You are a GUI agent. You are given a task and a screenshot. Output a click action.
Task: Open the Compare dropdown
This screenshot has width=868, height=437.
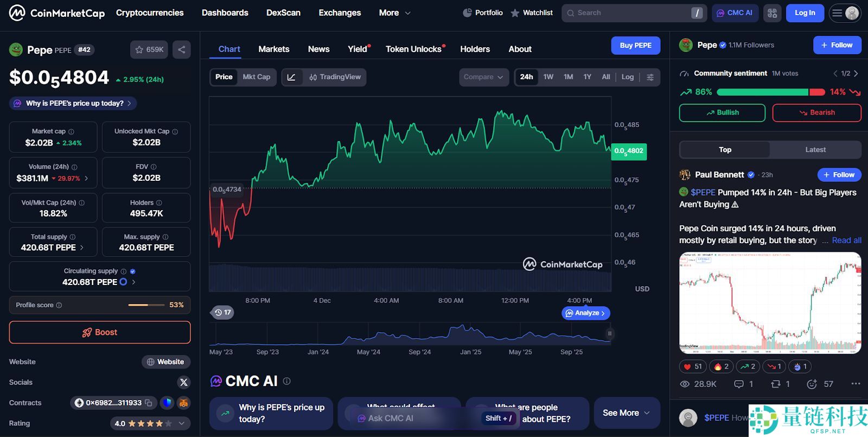[x=483, y=77]
